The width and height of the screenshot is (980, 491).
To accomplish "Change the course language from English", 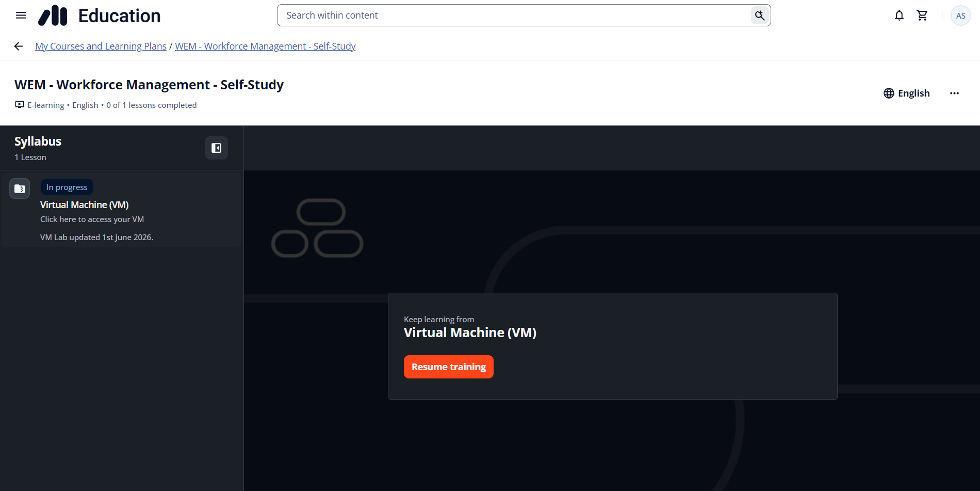I will (x=906, y=93).
